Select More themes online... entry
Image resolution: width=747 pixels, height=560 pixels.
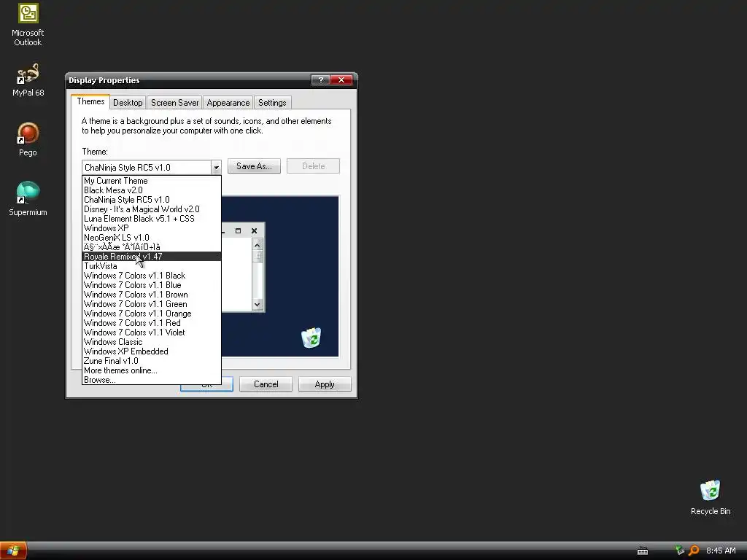coord(152,370)
